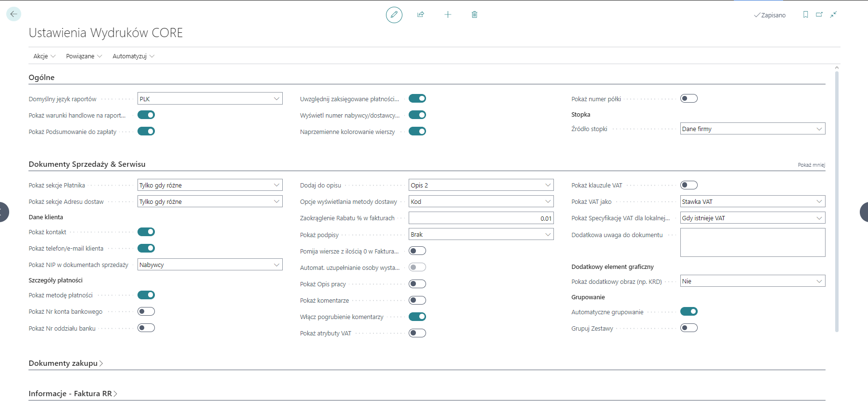868x414 pixels.
Task: Expand Dokumenty zakupu section
Action: pyautogui.click(x=66, y=363)
